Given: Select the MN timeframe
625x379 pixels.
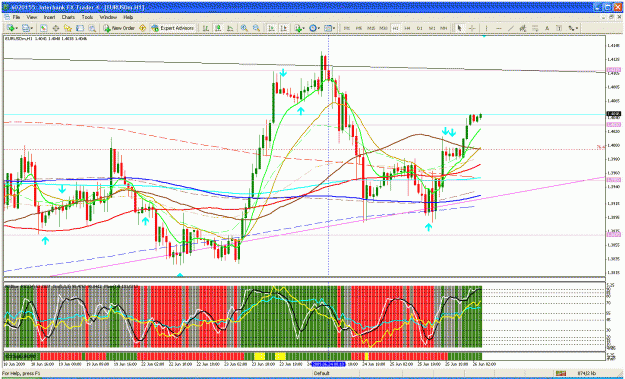Looking at the screenshot, I should (444, 28).
